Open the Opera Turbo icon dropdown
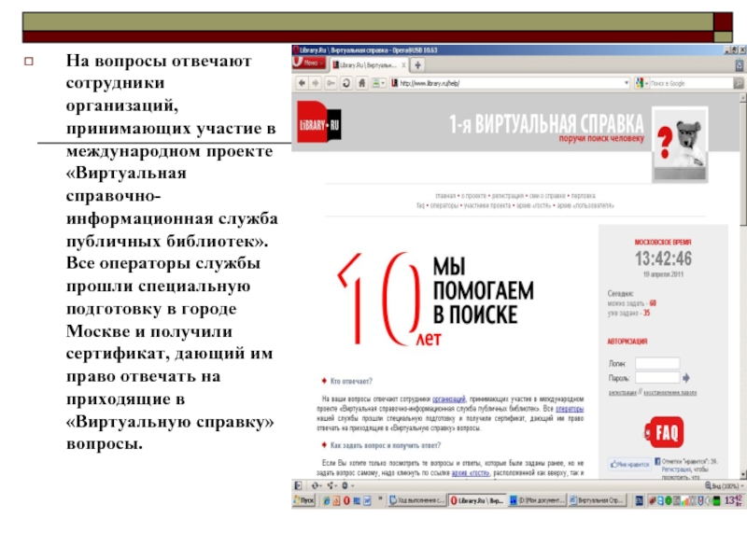Screen dimensions: 747x560 point(346,485)
